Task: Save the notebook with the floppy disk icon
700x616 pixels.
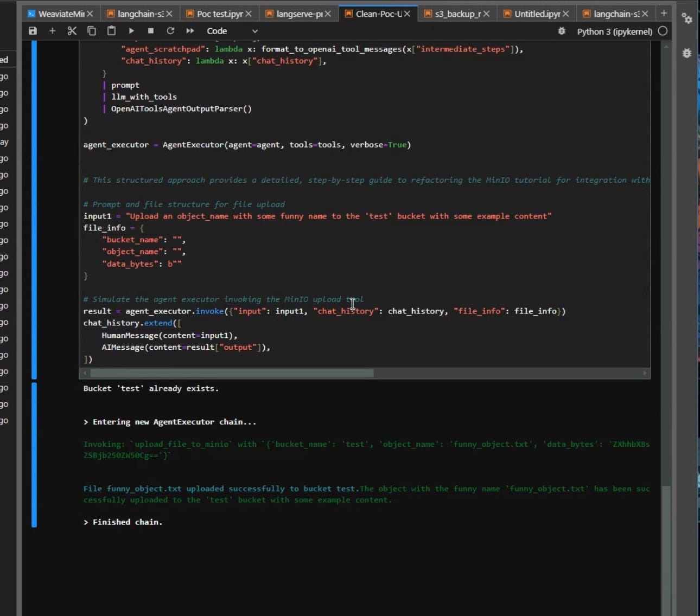Action: click(33, 31)
